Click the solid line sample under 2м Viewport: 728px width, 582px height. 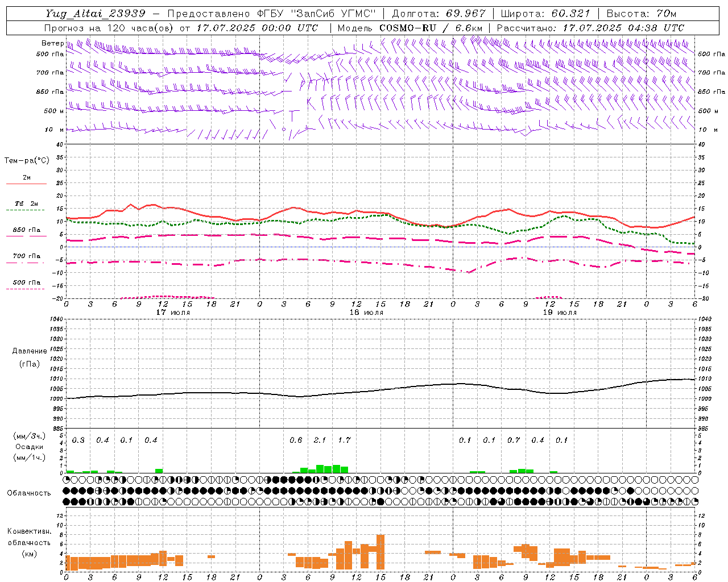pyautogui.click(x=26, y=184)
